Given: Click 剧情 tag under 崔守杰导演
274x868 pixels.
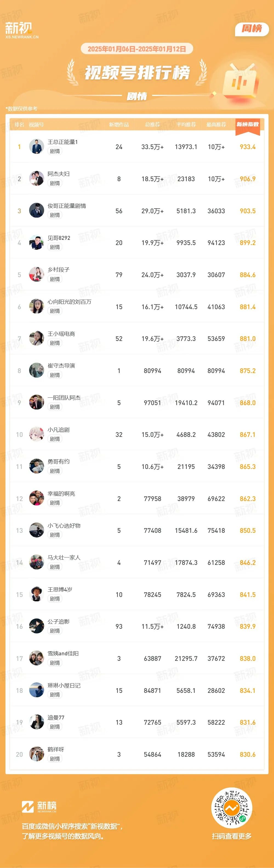Looking at the screenshot, I should coord(55,375).
